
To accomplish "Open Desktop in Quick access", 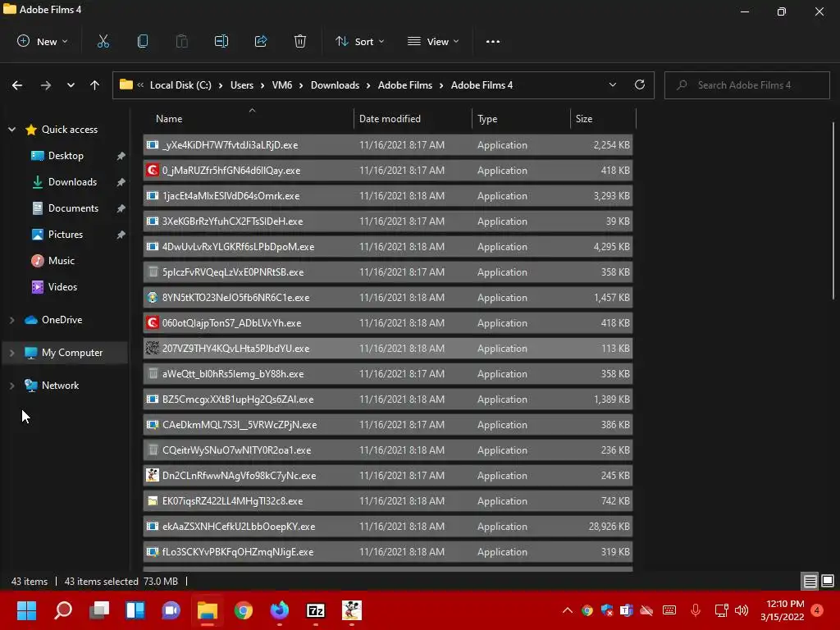I will [66, 155].
